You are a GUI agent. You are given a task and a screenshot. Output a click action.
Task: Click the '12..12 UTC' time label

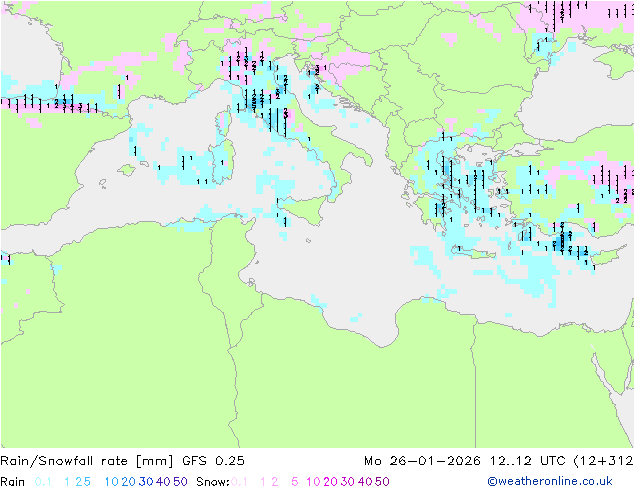coord(528,461)
